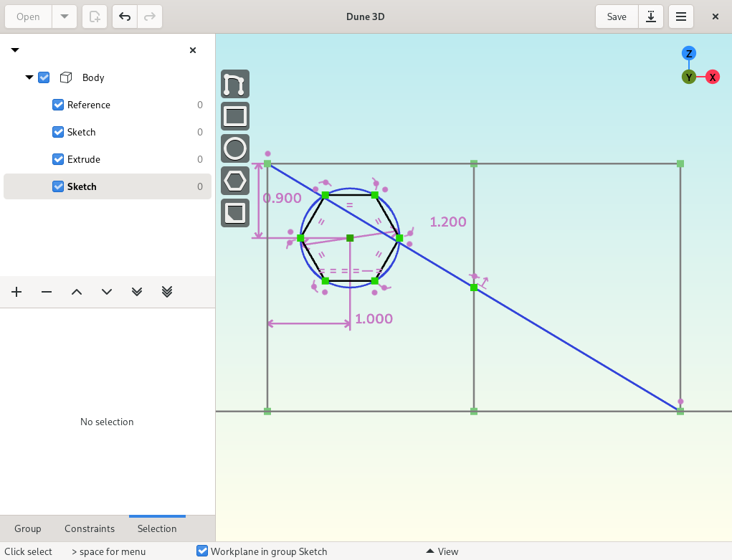Collapse the Body tree expander

tap(29, 77)
